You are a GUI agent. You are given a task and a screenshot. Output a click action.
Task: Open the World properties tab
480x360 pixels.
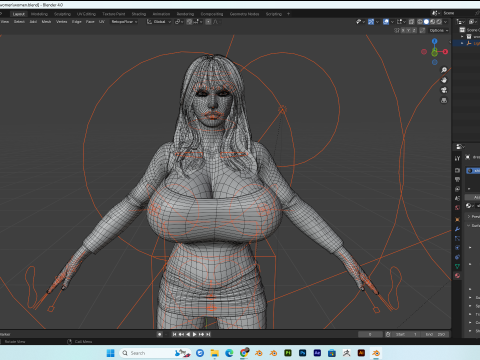click(x=457, y=208)
